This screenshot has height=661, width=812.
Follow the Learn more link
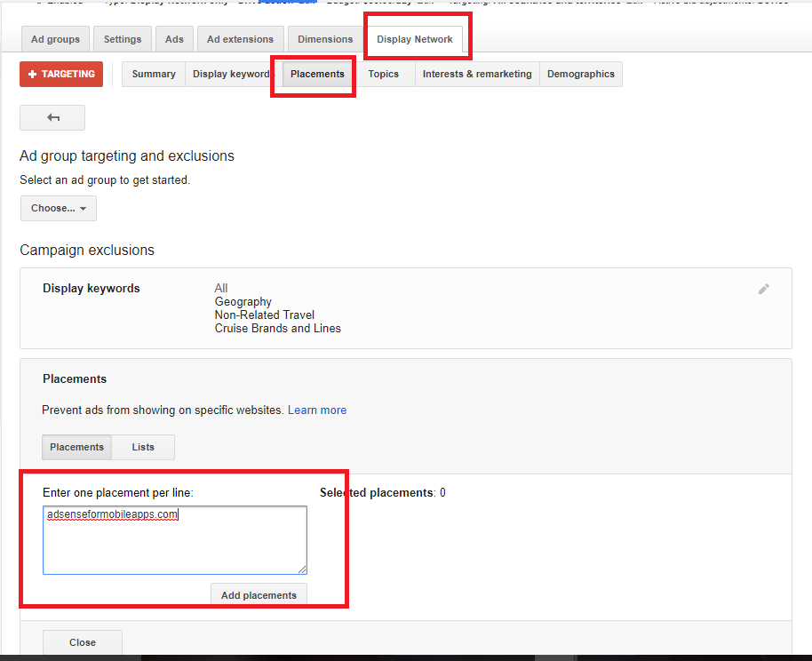317,410
